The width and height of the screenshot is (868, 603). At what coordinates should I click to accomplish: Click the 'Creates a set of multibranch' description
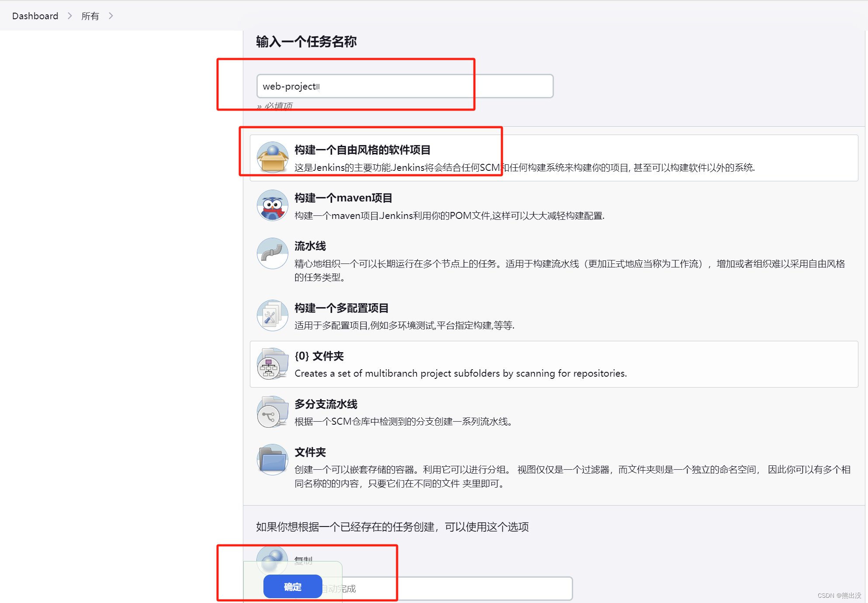point(461,373)
